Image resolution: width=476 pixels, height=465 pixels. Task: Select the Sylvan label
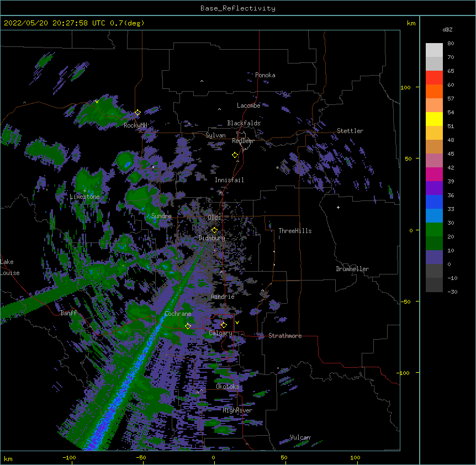click(x=215, y=135)
